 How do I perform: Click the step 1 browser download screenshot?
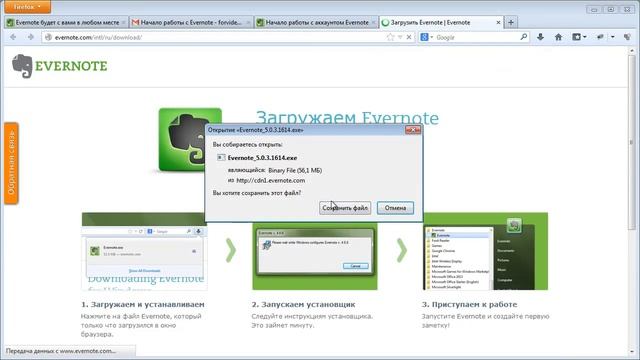tap(144, 251)
